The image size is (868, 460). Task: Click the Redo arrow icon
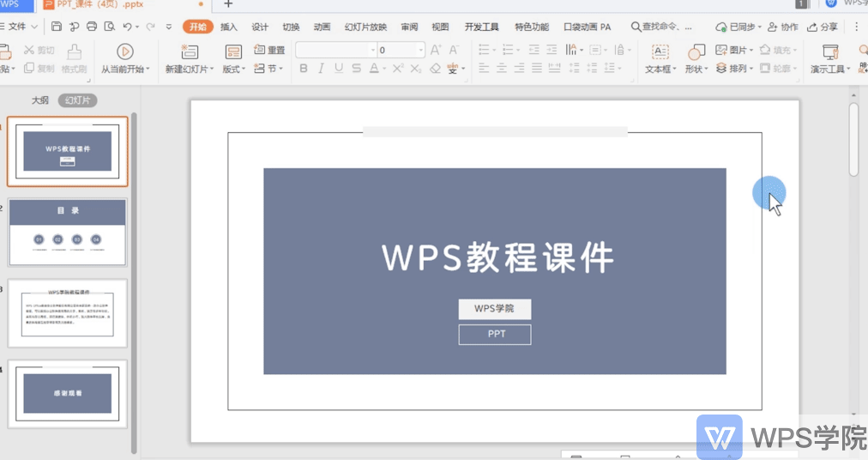pyautogui.click(x=151, y=26)
